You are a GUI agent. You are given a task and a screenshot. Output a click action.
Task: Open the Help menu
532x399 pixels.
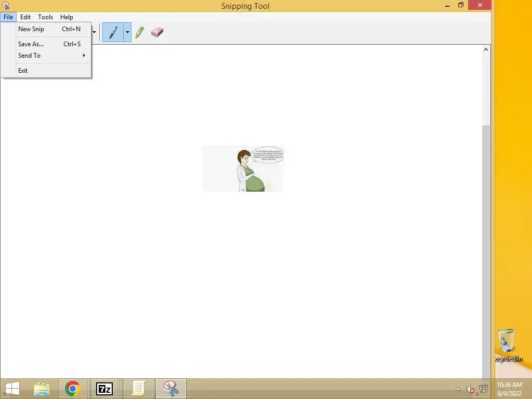[x=66, y=17]
